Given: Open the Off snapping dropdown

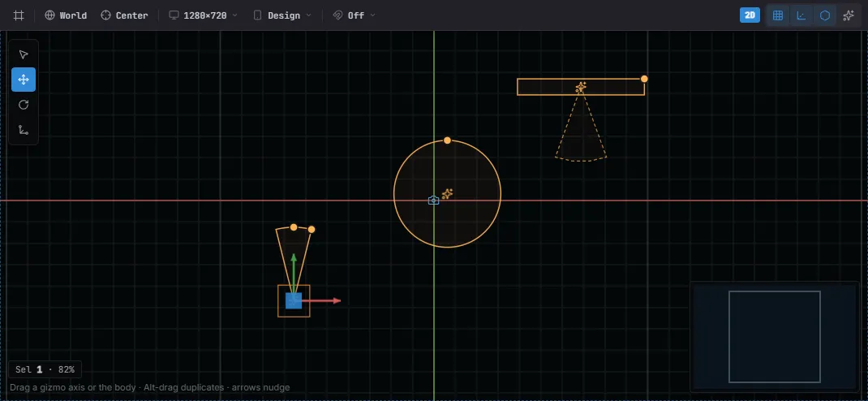Looking at the screenshot, I should (355, 15).
